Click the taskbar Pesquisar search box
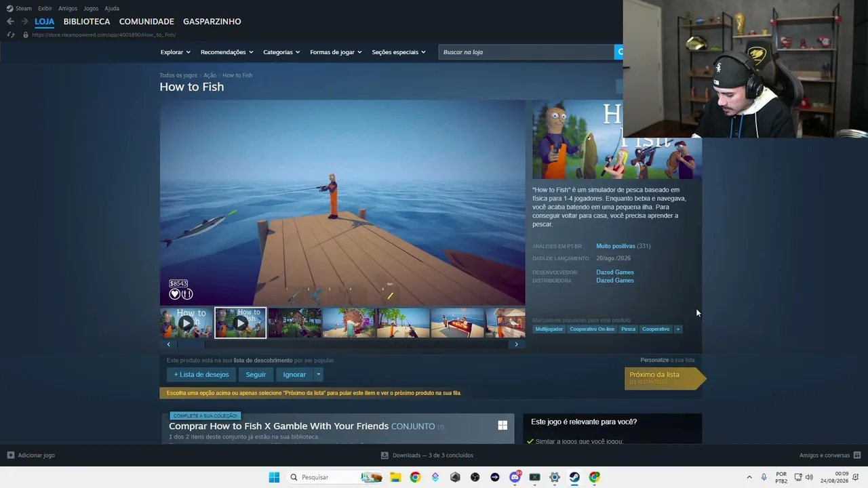Image resolution: width=868 pixels, height=488 pixels. (x=336, y=477)
